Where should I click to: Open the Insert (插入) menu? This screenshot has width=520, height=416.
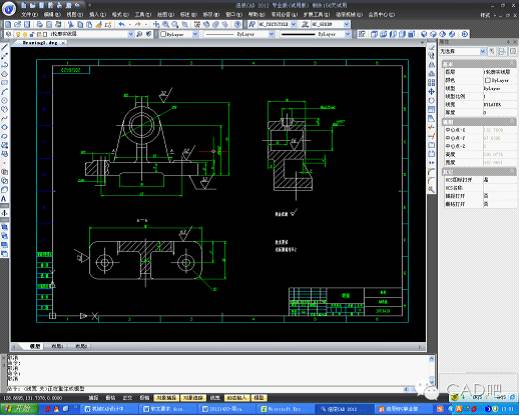click(97, 15)
